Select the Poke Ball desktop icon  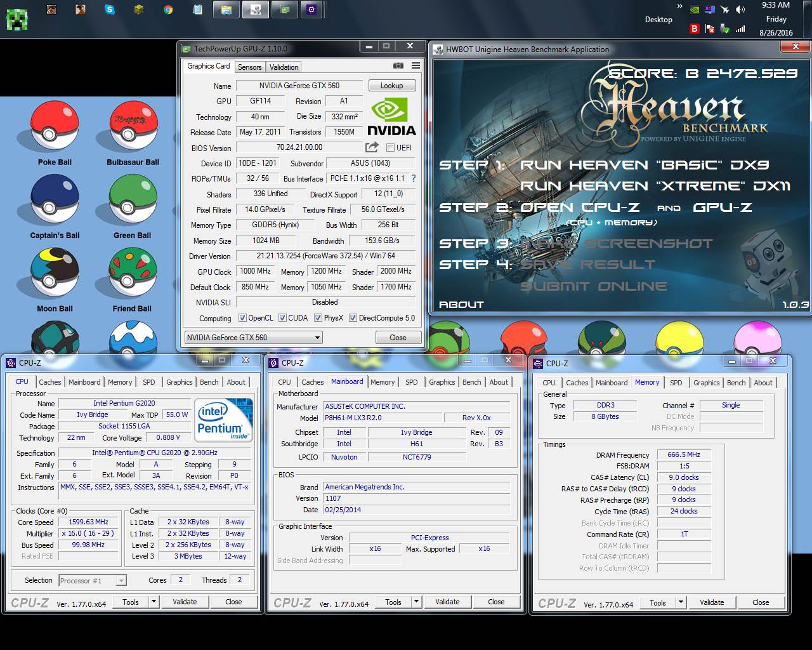[55, 133]
